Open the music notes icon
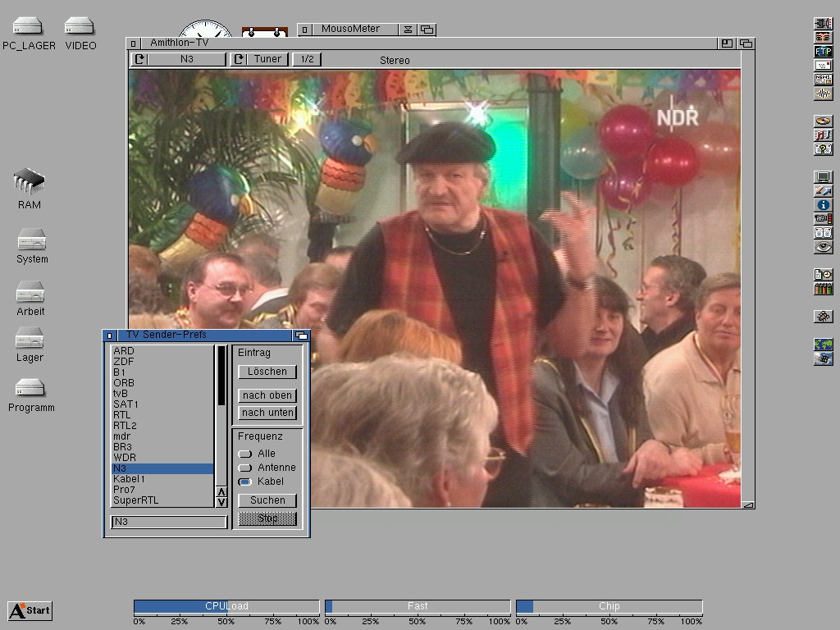 pos(823,135)
